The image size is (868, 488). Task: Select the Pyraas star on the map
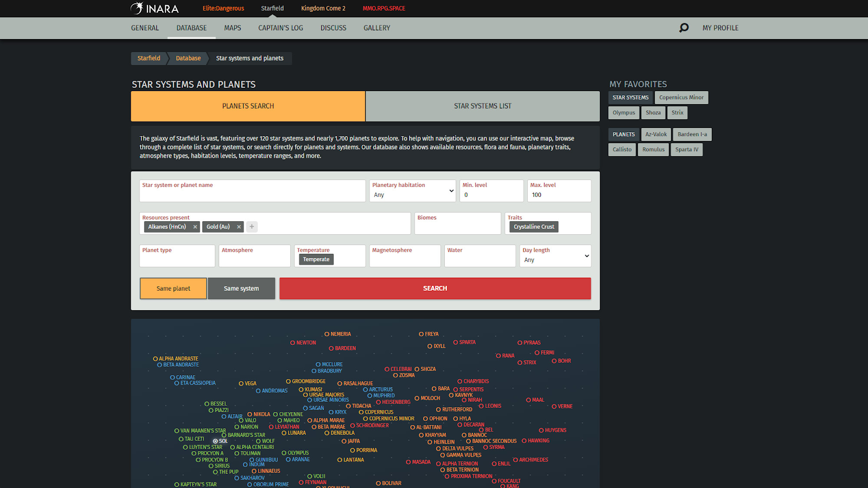click(520, 343)
